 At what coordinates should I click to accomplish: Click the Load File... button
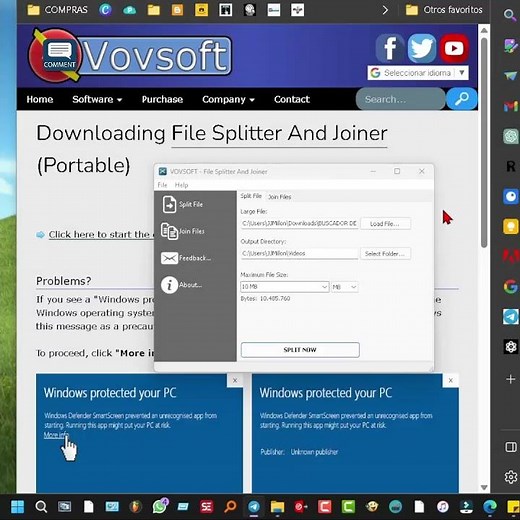click(x=385, y=224)
